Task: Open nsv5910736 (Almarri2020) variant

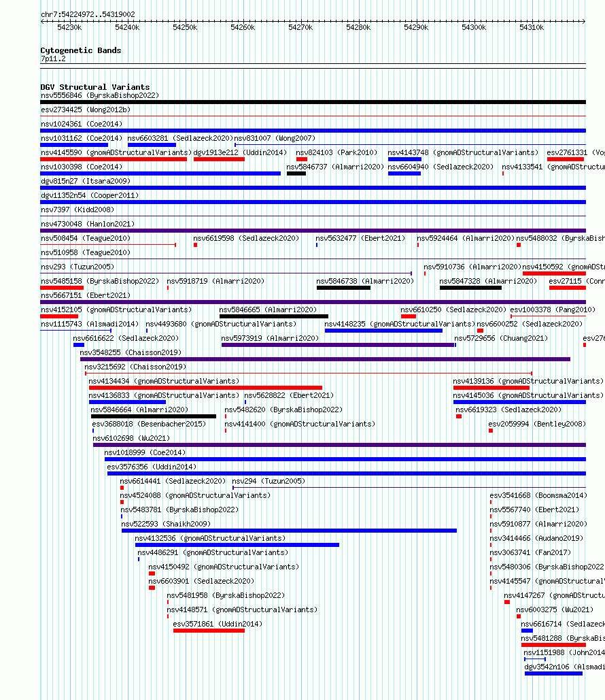Action: coord(472,267)
